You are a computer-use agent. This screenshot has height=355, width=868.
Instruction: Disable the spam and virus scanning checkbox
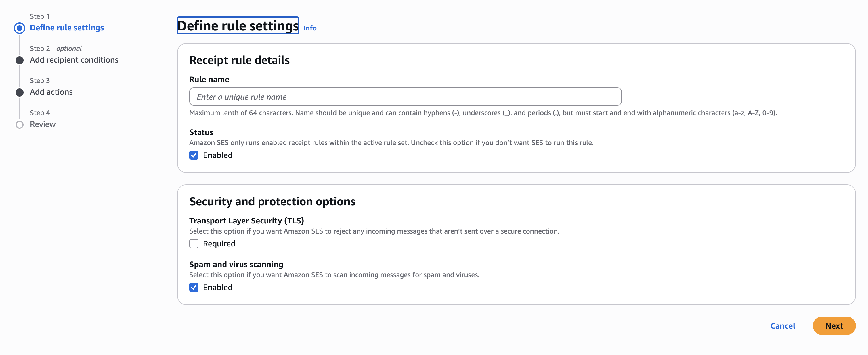click(194, 288)
